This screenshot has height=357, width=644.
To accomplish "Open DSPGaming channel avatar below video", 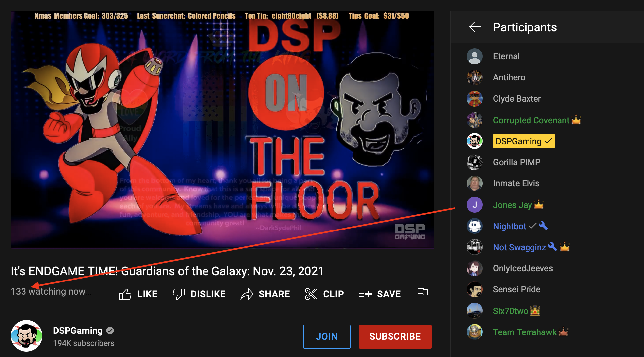I will (x=26, y=336).
